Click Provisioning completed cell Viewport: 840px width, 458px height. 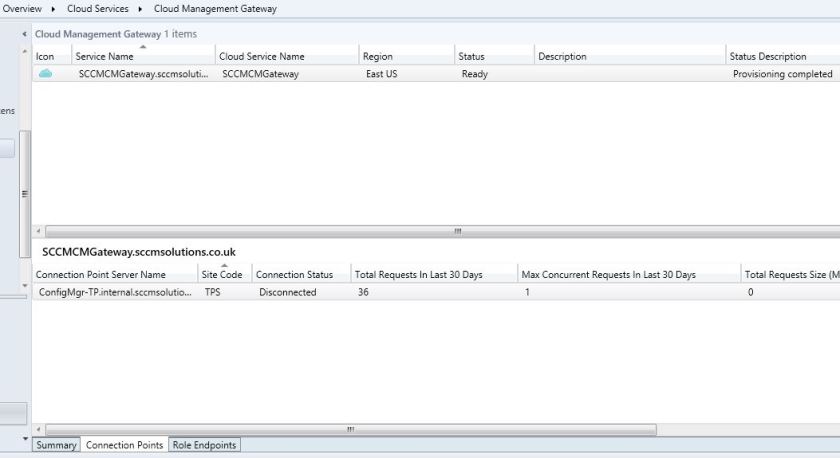[x=783, y=74]
